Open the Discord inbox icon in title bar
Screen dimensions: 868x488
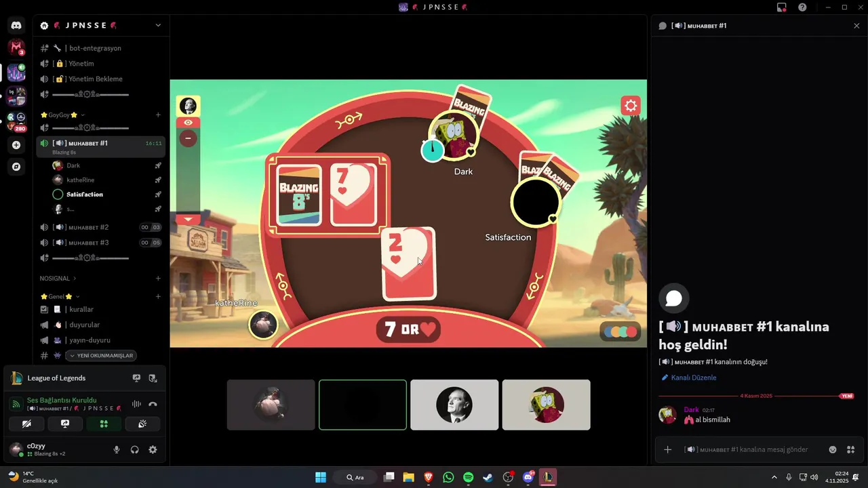782,7
